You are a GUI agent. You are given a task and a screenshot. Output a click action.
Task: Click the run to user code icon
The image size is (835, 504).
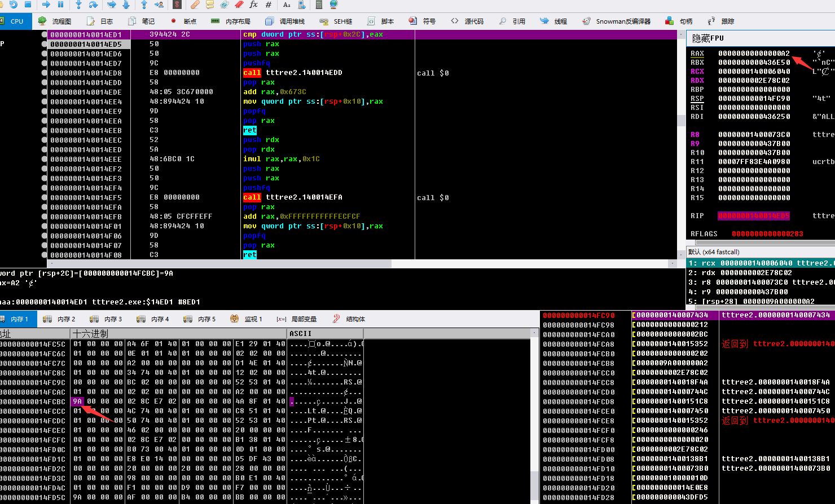click(159, 5)
